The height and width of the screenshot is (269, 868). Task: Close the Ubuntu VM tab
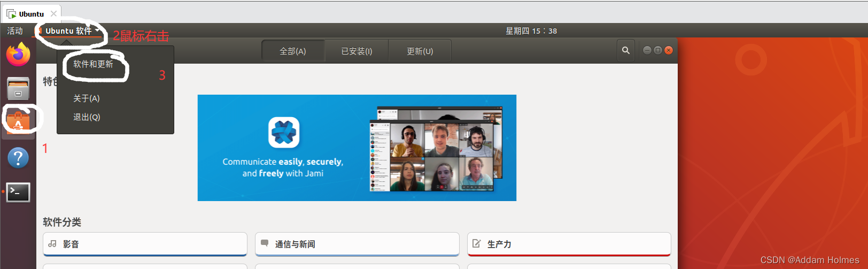tap(53, 14)
